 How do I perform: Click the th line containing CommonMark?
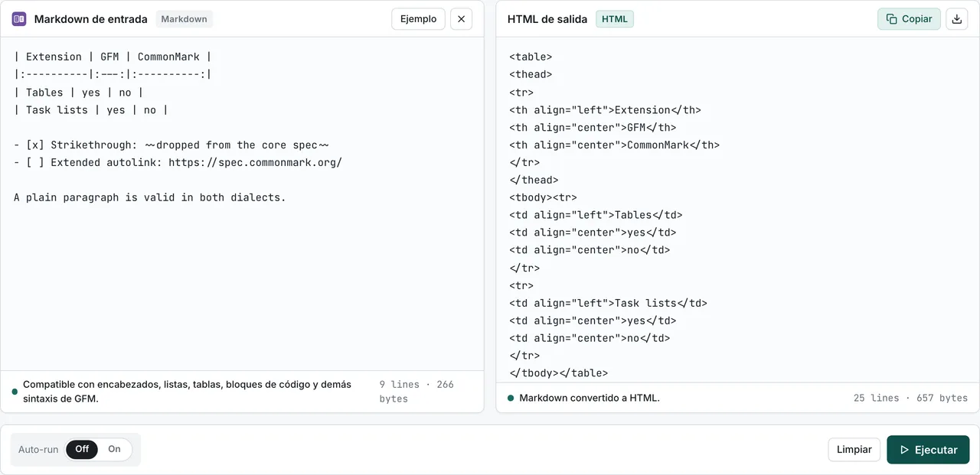(x=614, y=145)
